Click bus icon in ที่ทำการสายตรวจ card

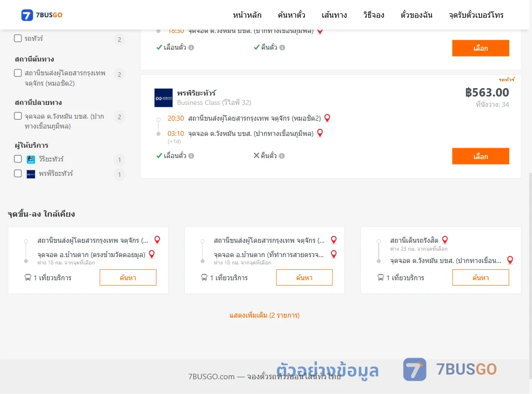pos(204,278)
